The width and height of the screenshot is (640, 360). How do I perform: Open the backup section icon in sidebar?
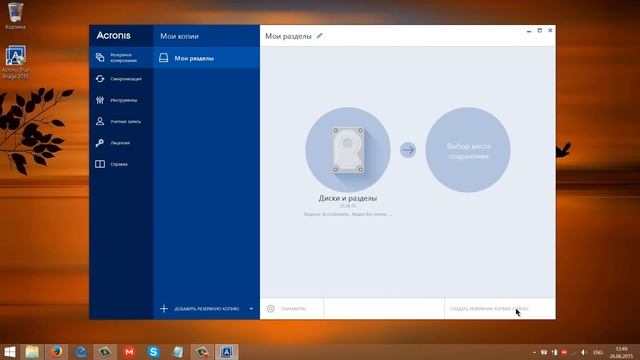tap(100, 57)
